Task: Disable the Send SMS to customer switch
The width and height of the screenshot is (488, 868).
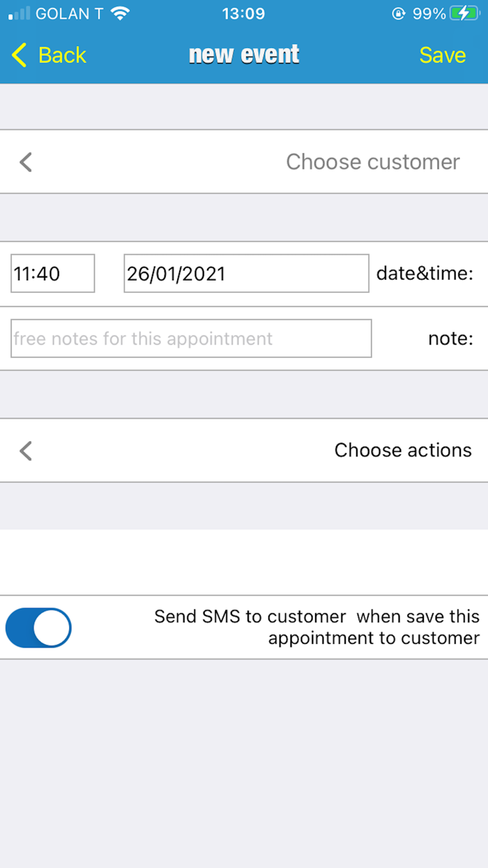Action: coord(38,627)
